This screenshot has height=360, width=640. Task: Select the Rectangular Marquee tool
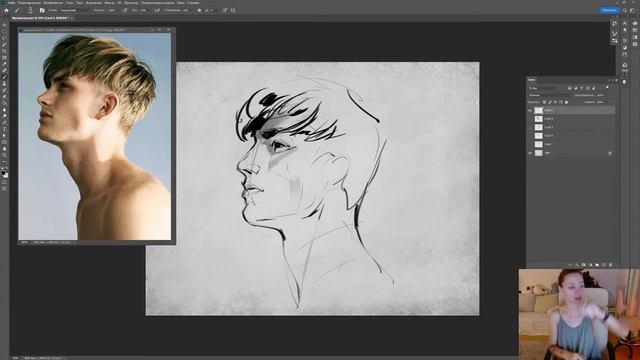point(4,31)
